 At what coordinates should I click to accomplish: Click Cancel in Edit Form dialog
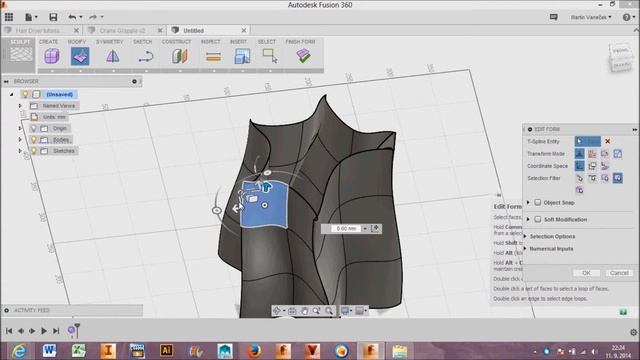(x=619, y=273)
